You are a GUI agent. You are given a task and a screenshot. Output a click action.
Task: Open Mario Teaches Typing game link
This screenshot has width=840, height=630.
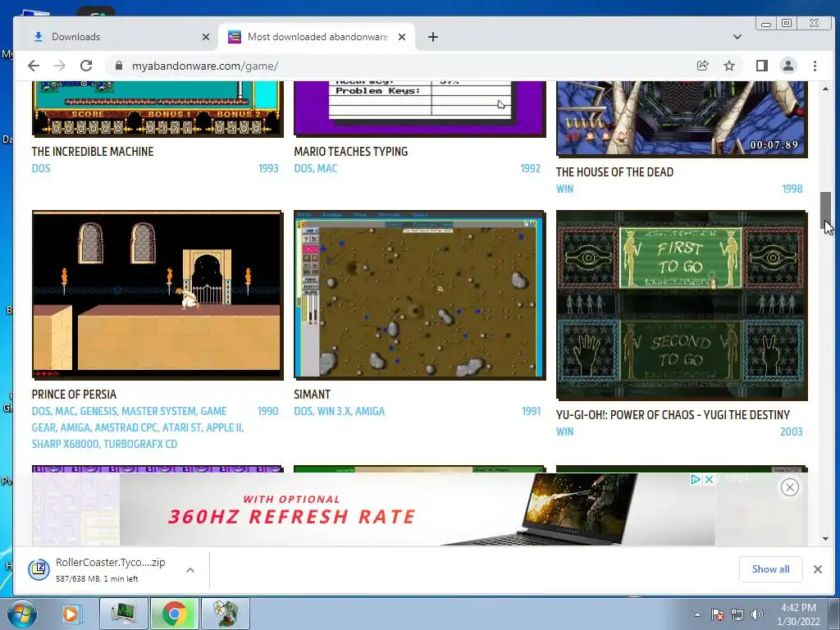click(x=351, y=152)
